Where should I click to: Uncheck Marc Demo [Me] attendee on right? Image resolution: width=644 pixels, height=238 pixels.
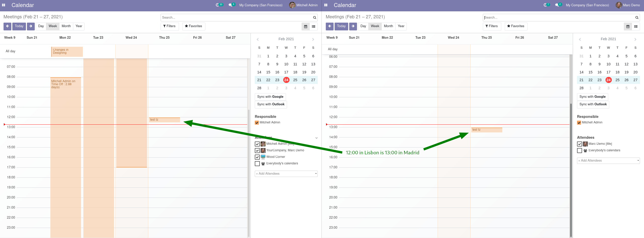point(579,144)
